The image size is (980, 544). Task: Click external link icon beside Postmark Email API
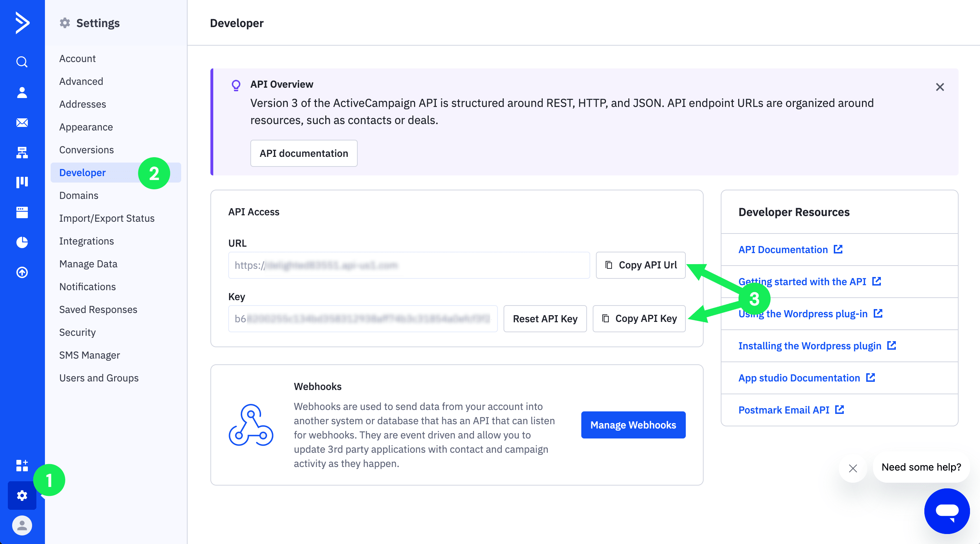[x=839, y=410]
